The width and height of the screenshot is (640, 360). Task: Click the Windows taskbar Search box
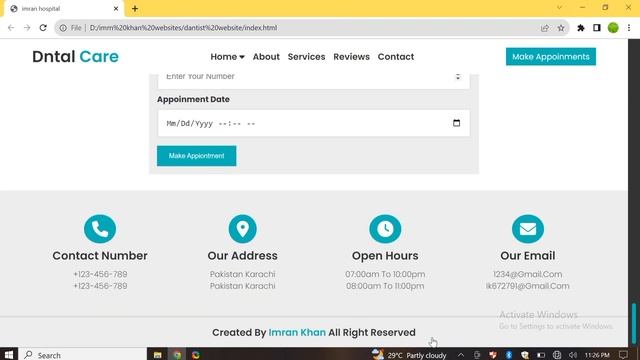[x=83, y=355]
